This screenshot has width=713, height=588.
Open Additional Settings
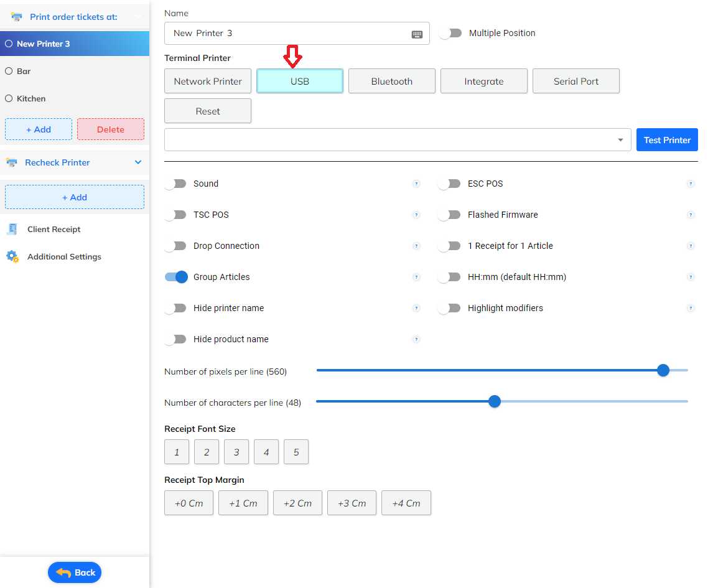click(75, 256)
